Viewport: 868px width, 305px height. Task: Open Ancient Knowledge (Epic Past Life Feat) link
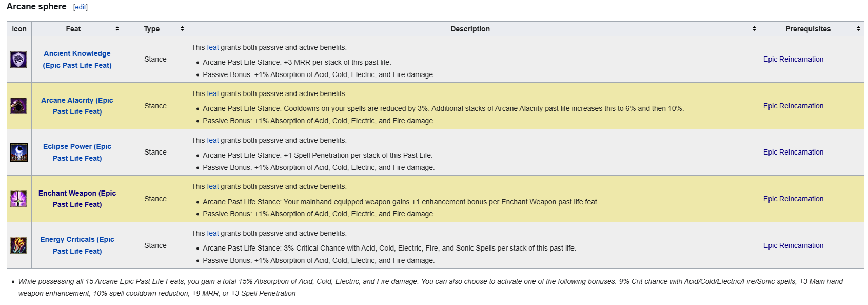point(77,60)
